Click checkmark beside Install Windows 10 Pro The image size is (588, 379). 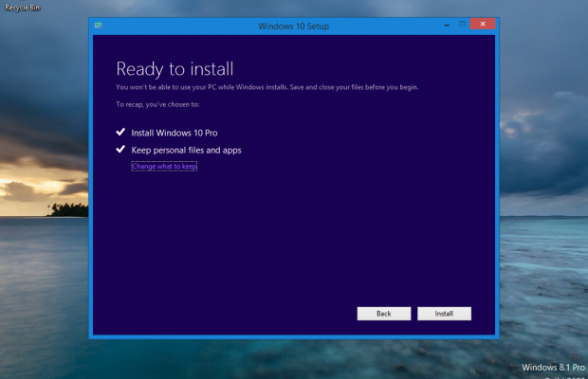[x=120, y=133]
